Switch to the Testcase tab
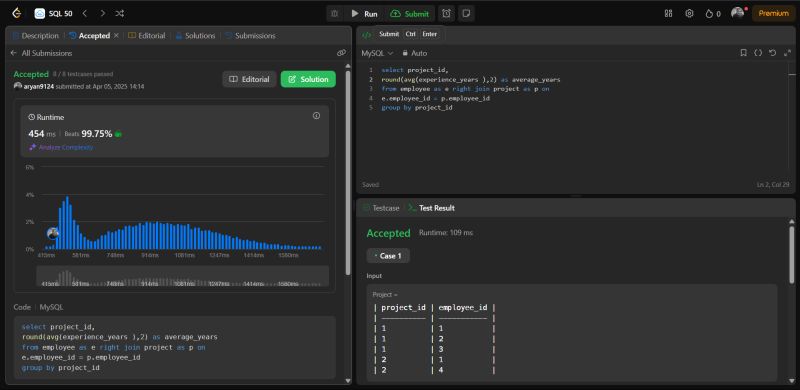Viewport: 800px width, 390px height. 381,208
